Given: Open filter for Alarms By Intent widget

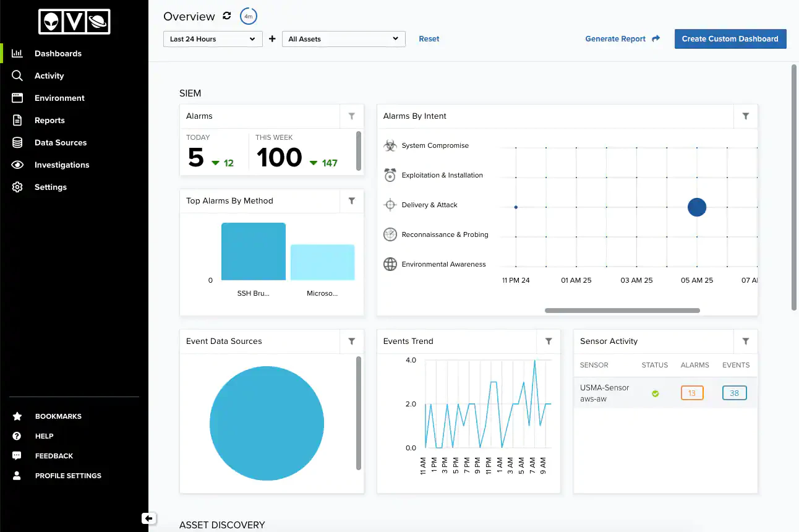Looking at the screenshot, I should coord(745,116).
